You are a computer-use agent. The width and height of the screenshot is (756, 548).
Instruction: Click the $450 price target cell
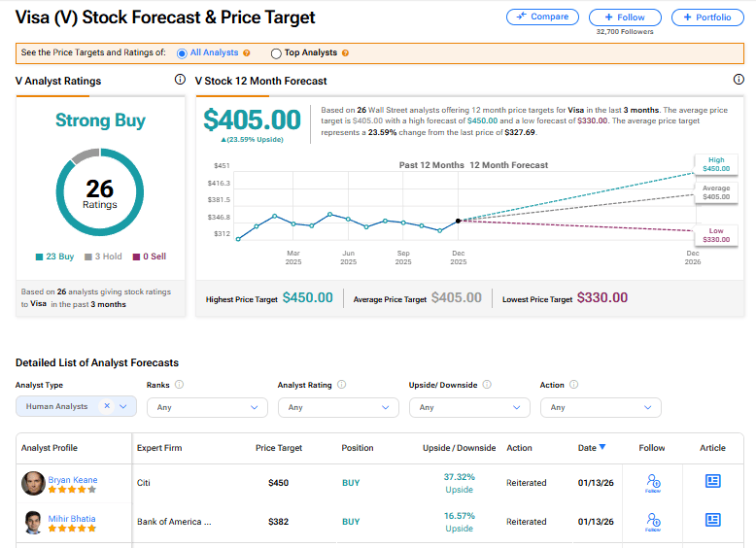[x=279, y=483]
